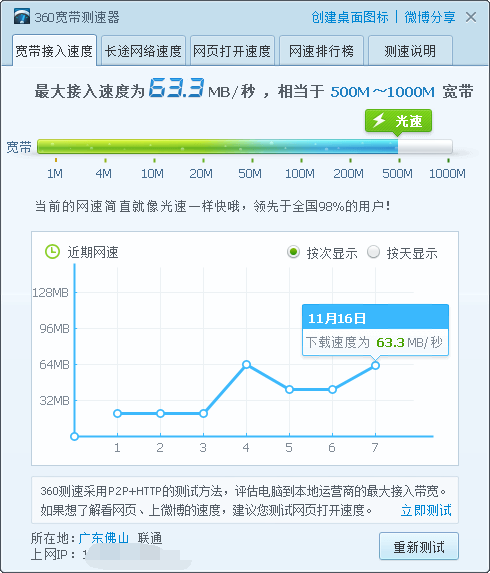Click chart data point for test 2
This screenshot has width=490, height=573.
(160, 413)
